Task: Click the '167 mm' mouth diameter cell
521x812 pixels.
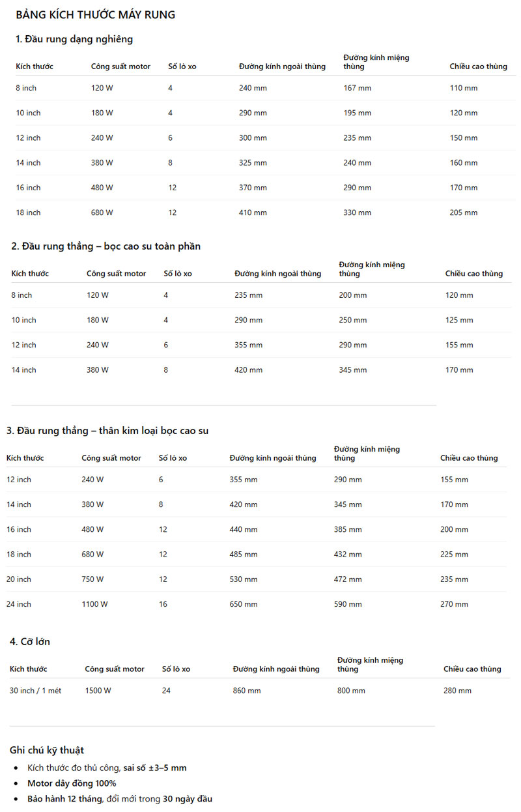Action: click(357, 88)
